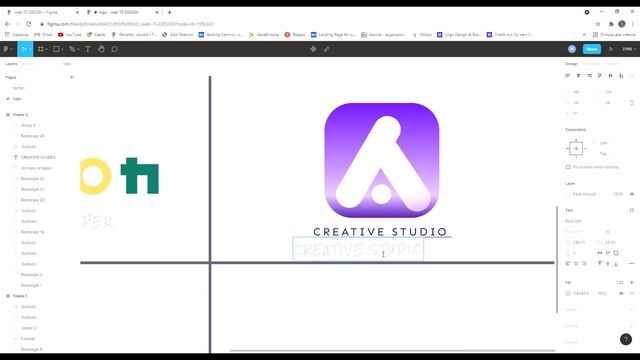640x360 pixels.
Task: Select the Rectangle shape tool
Action: pos(56,49)
